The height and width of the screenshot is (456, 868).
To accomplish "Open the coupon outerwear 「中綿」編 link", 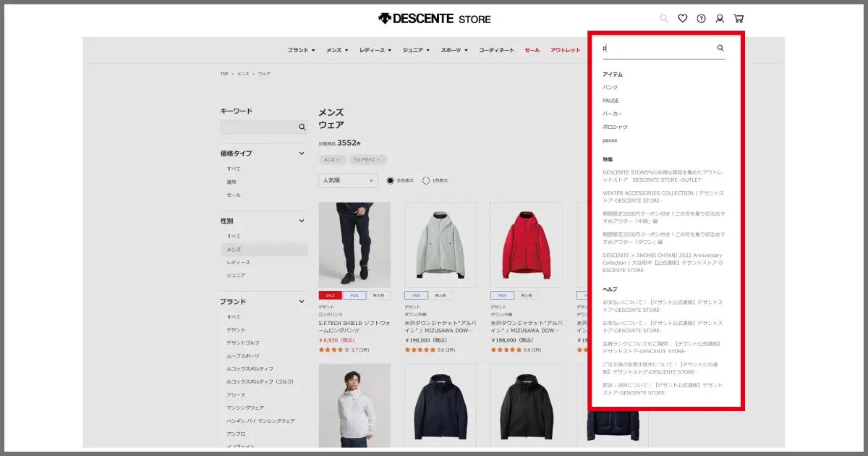I will (x=664, y=218).
